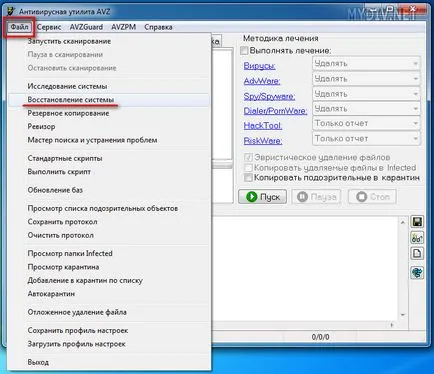Click the Dialer/PornWare link
Image resolution: width=434 pixels, height=374 pixels.
(275, 111)
